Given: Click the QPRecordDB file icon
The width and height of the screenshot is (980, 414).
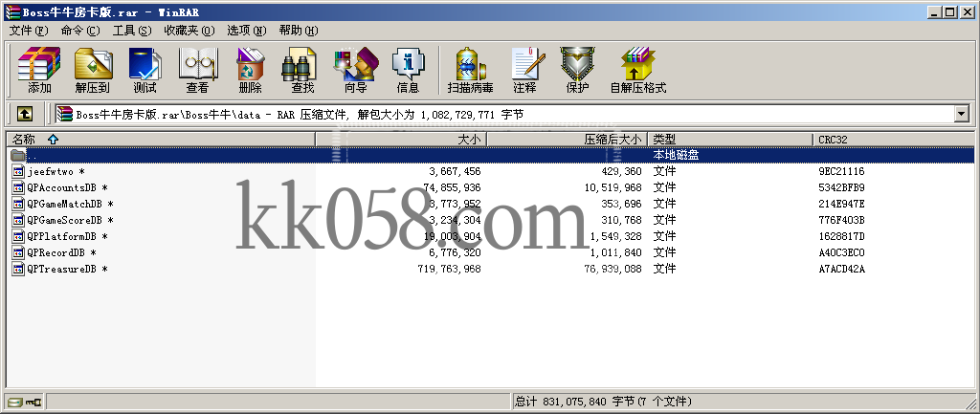Looking at the screenshot, I should click(18, 252).
